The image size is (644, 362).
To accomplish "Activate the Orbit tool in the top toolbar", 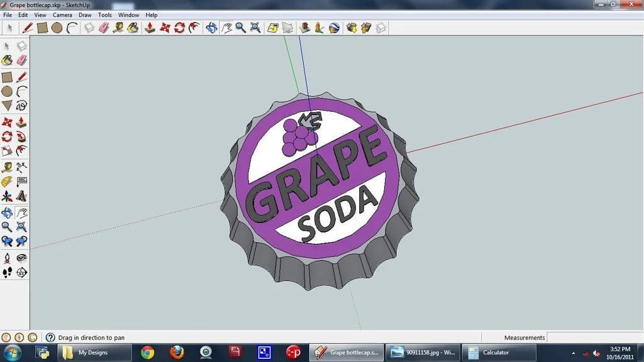I will 211,28.
